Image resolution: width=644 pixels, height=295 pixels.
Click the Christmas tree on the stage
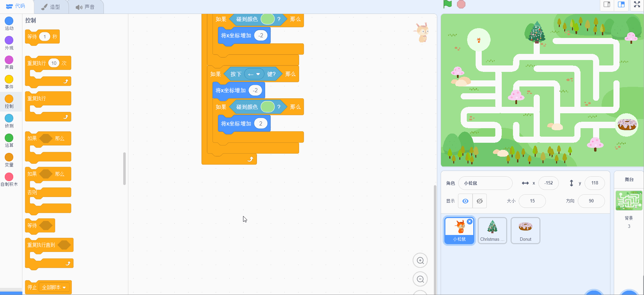pyautogui.click(x=537, y=32)
